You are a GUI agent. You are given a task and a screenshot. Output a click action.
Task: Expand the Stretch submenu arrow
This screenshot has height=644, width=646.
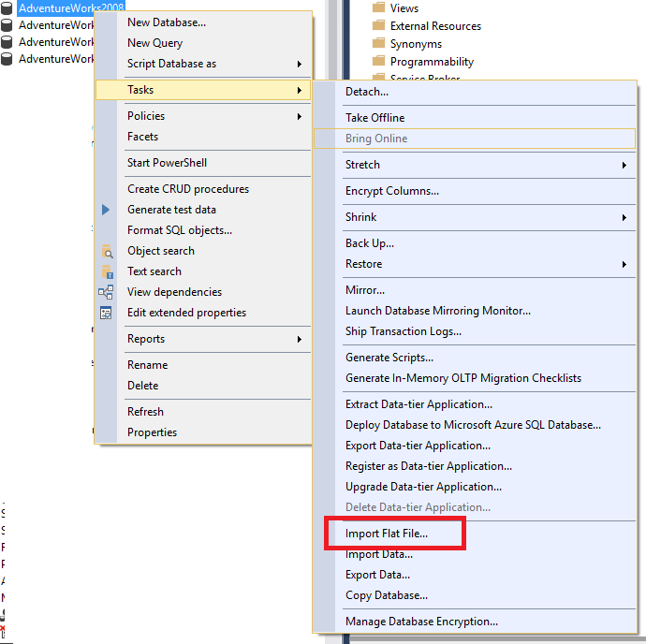click(624, 165)
